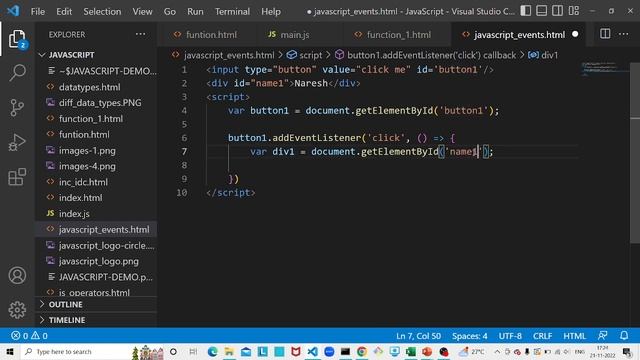The width and height of the screenshot is (640, 360).
Task: Open the File menu
Action: (38, 11)
